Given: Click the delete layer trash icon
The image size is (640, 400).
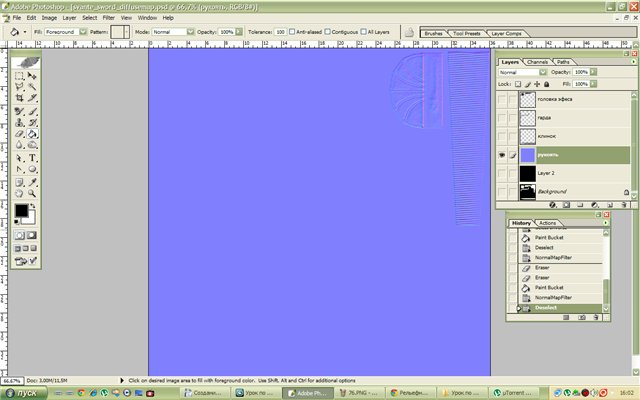Looking at the screenshot, I should (x=623, y=205).
